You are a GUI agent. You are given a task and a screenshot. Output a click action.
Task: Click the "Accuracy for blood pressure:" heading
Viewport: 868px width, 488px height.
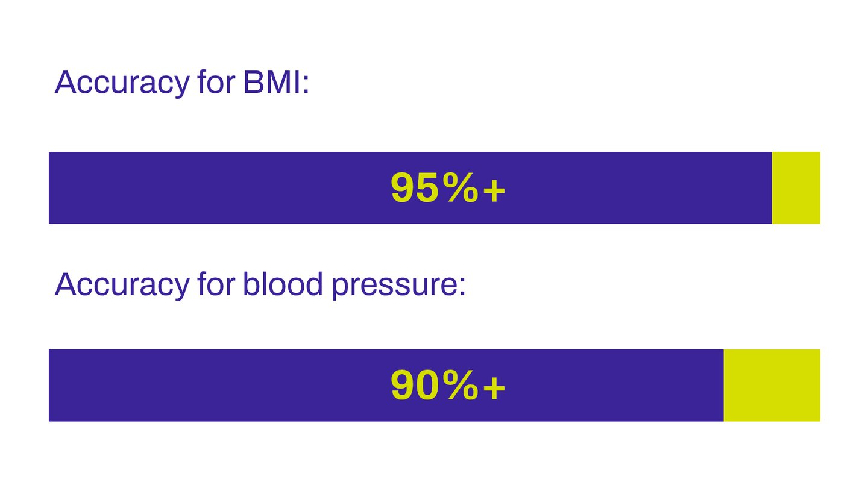pyautogui.click(x=260, y=284)
